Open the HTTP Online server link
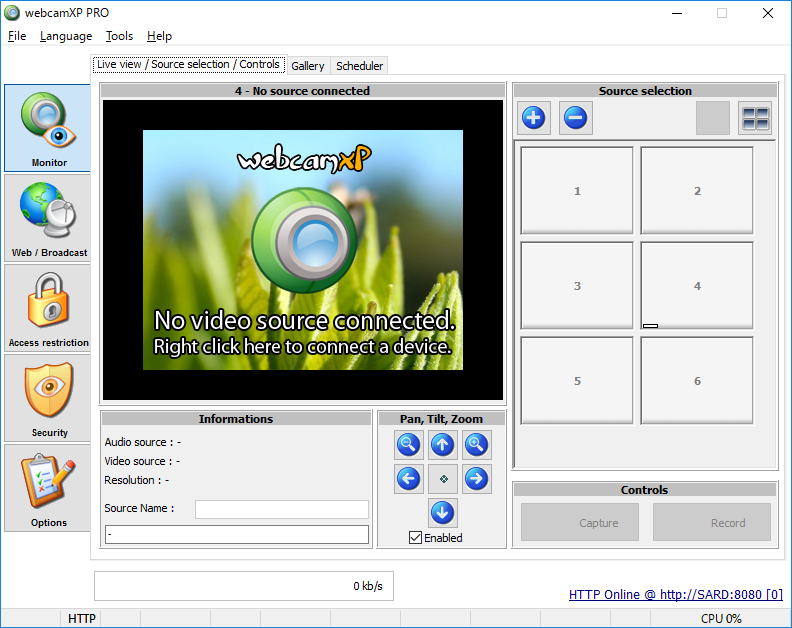The width and height of the screenshot is (792, 628). click(676, 594)
